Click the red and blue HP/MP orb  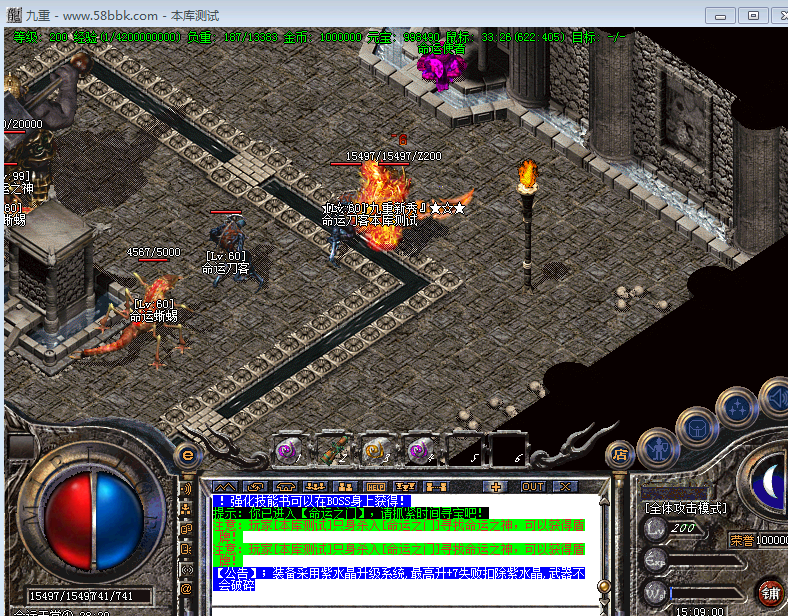(93, 520)
